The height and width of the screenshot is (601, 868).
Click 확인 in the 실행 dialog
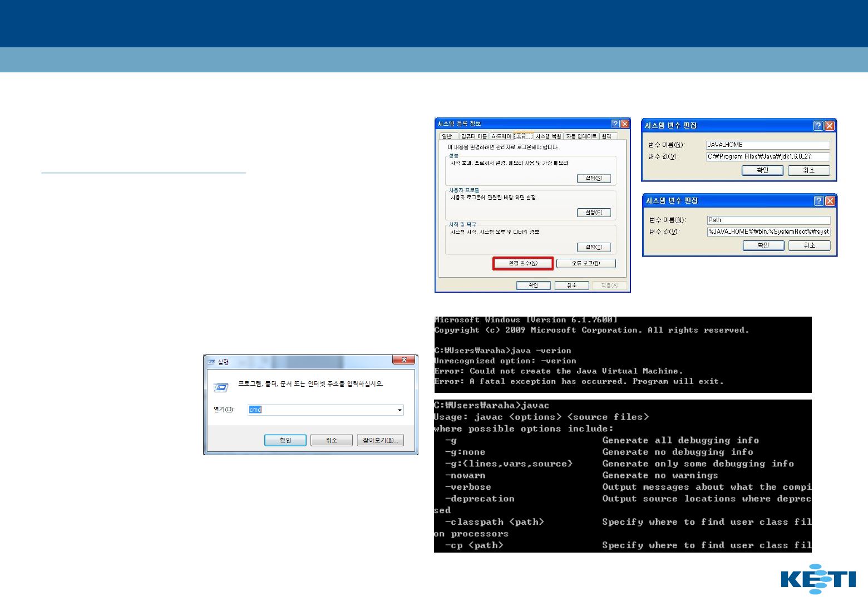pos(285,440)
